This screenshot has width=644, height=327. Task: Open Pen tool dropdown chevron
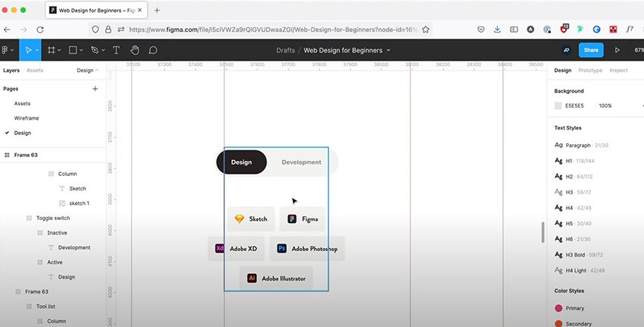[x=103, y=50]
